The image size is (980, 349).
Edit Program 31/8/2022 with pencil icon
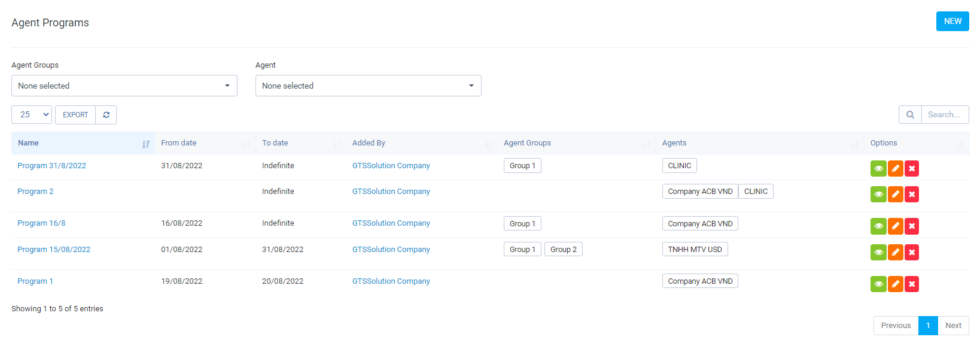click(895, 169)
